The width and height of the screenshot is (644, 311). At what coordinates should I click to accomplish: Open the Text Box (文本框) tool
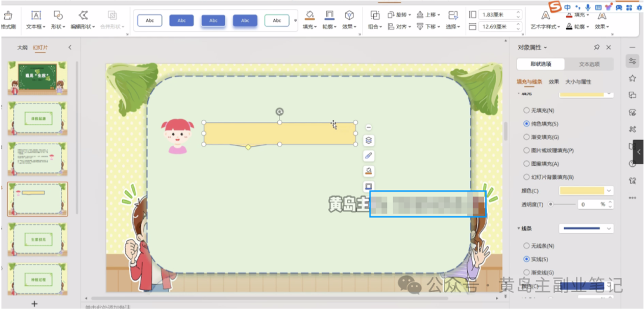click(36, 15)
